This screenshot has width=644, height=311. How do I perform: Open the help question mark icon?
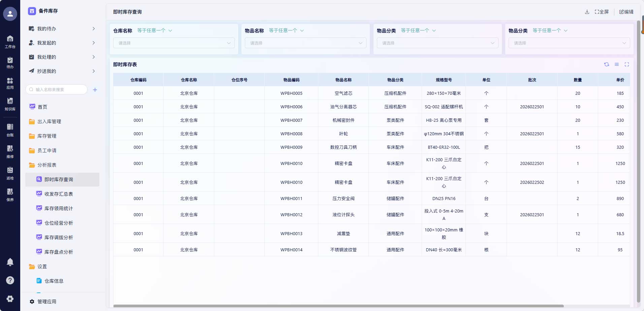pyautogui.click(x=10, y=280)
